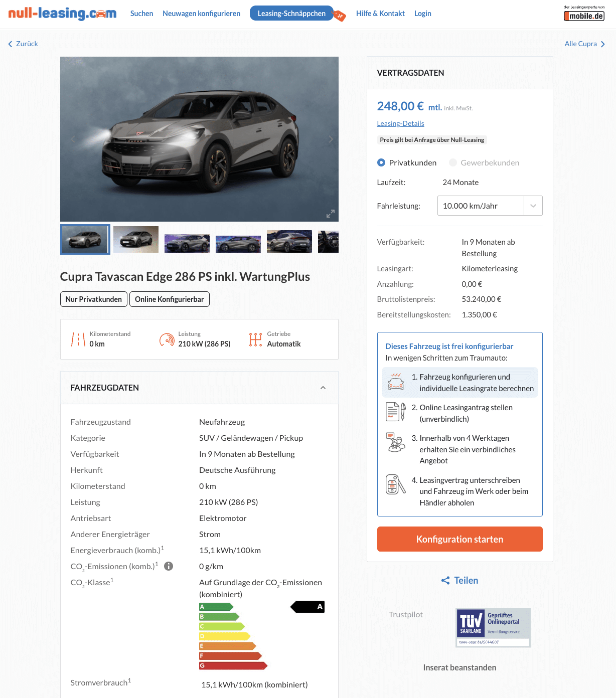This screenshot has width=616, height=698.
Task: Select first thumbnail of grey Cupra
Action: 85,239
